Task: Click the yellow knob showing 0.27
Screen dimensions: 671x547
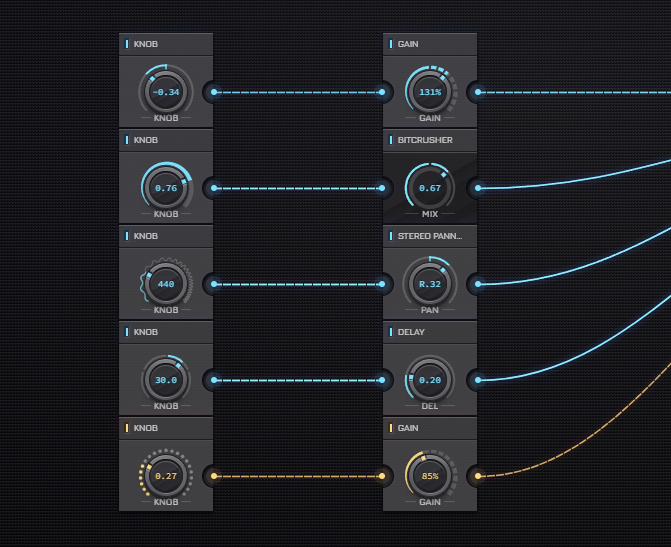Action: [166, 476]
